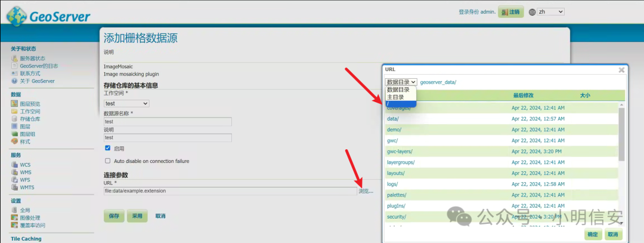Screen dimensions: 644x243
Task: Open the gwc/ folder
Action: [392, 141]
